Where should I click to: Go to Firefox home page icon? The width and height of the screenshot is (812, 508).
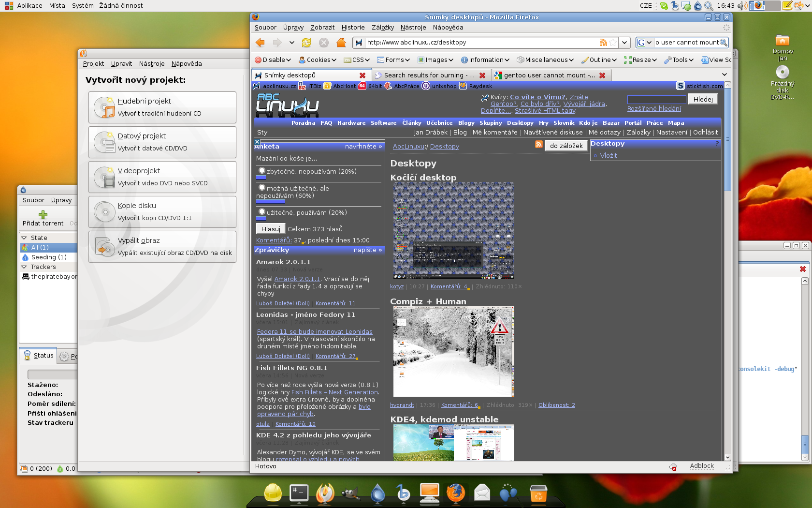[341, 43]
